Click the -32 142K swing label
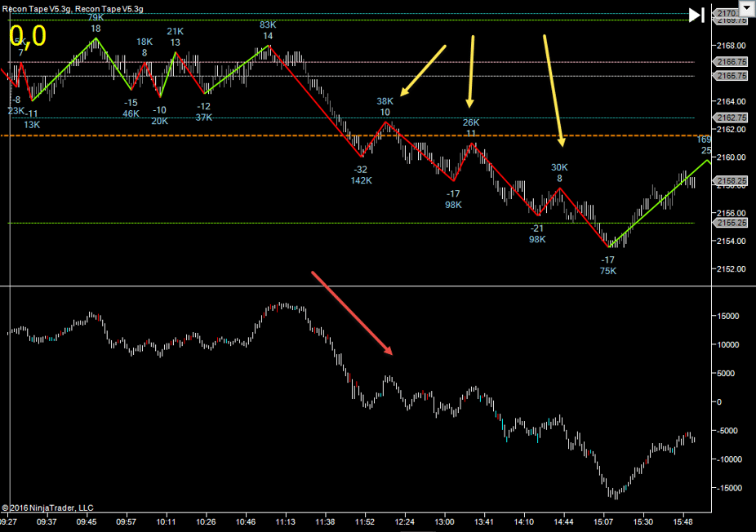 361,175
